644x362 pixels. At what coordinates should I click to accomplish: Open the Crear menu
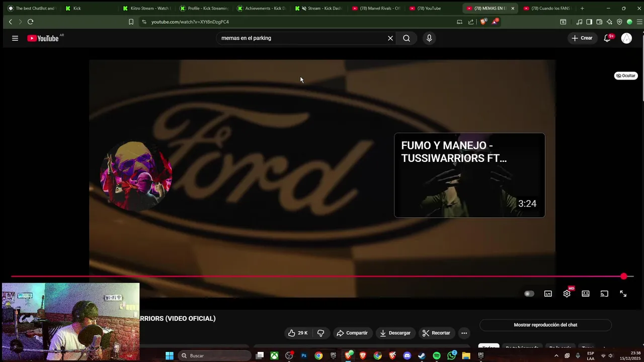click(x=582, y=38)
